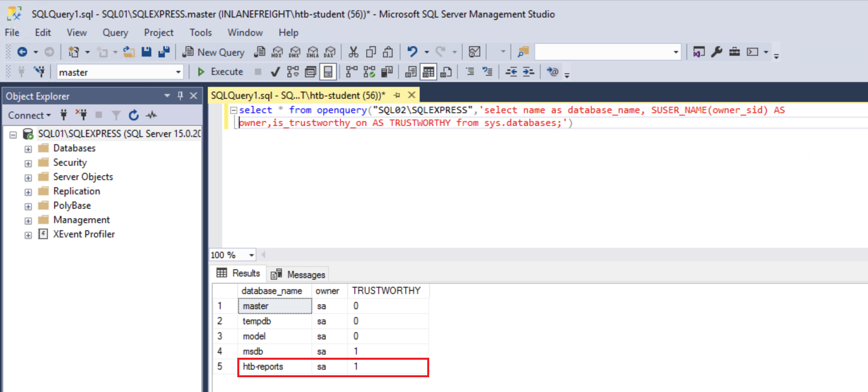The width and height of the screenshot is (868, 392).
Task: Click the New Query button
Action: click(214, 52)
